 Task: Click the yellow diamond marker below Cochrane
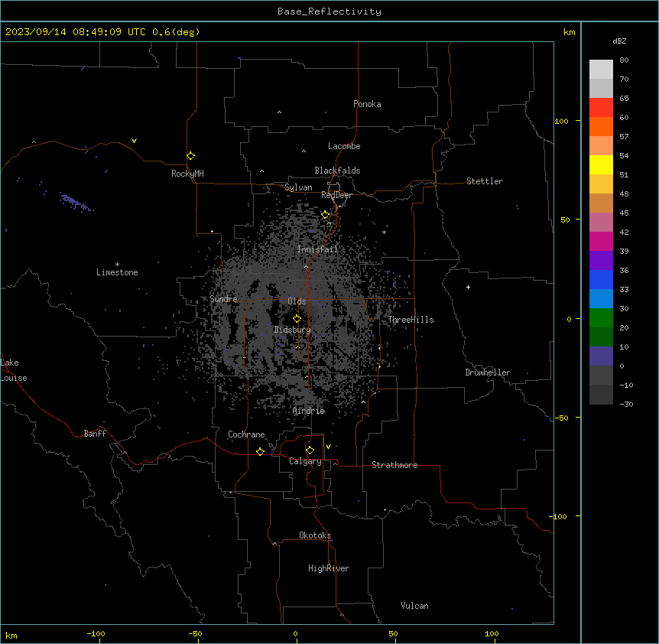coord(260,451)
